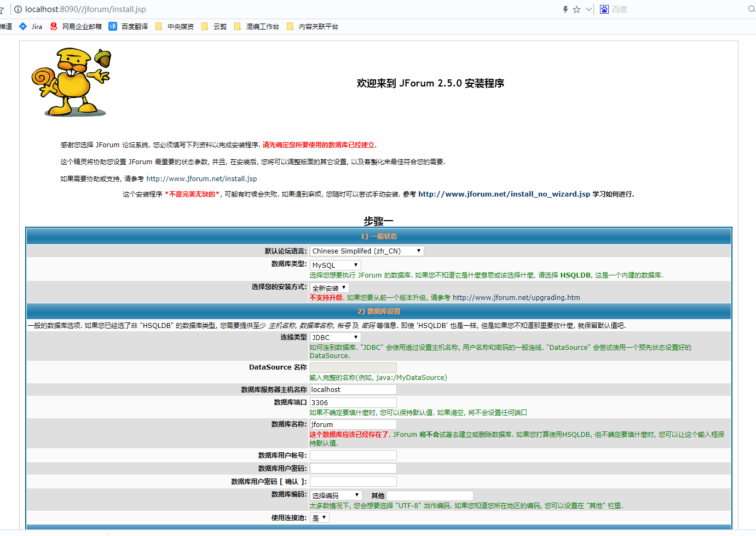The width and height of the screenshot is (756, 536).
Task: Open the database type MySQL dropdown
Action: (335, 265)
